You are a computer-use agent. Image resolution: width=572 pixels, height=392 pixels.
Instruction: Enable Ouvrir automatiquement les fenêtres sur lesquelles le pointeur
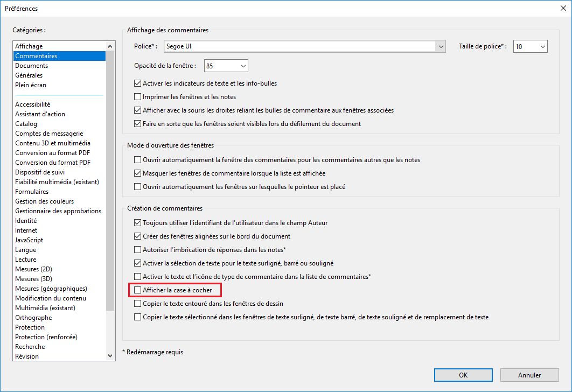[x=137, y=187]
